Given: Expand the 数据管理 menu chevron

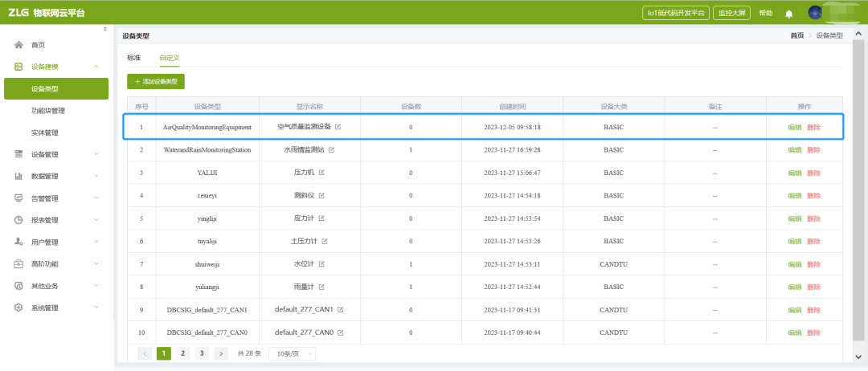Looking at the screenshot, I should pyautogui.click(x=96, y=177).
